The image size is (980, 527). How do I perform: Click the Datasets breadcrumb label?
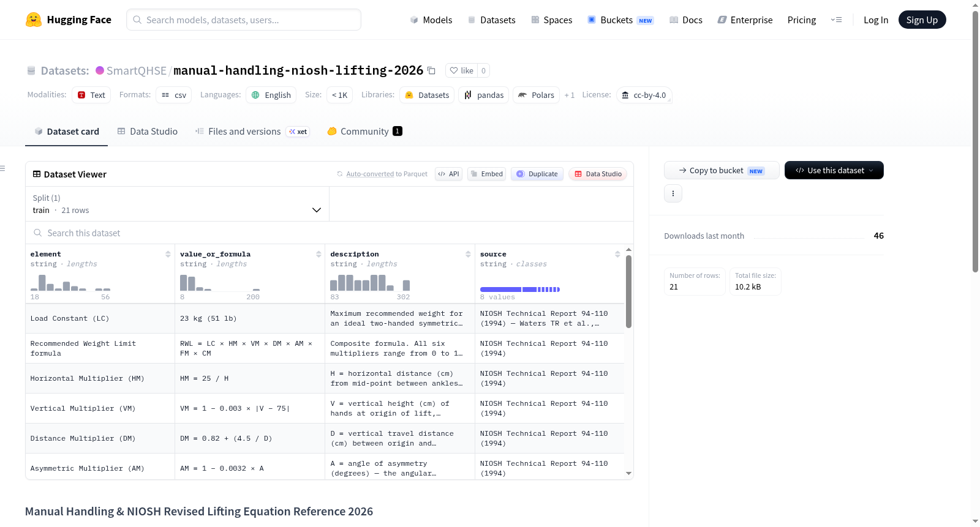pyautogui.click(x=65, y=71)
